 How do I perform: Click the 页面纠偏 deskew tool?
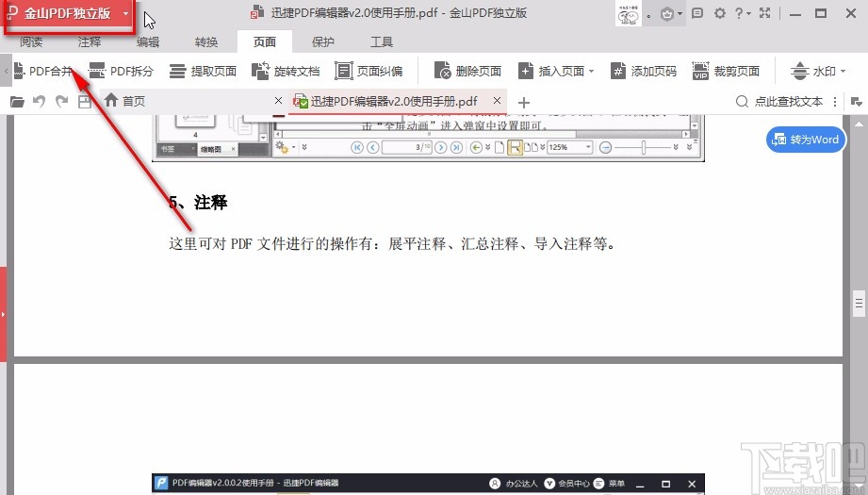pos(368,71)
